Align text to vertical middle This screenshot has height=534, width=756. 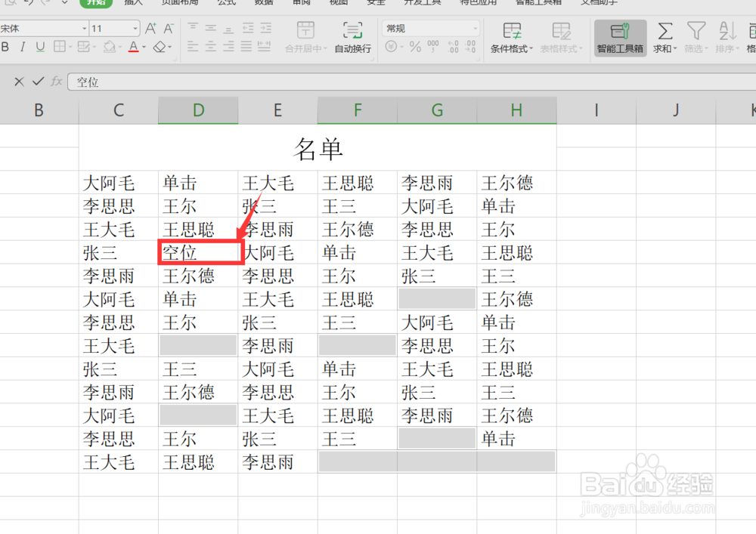[210, 28]
